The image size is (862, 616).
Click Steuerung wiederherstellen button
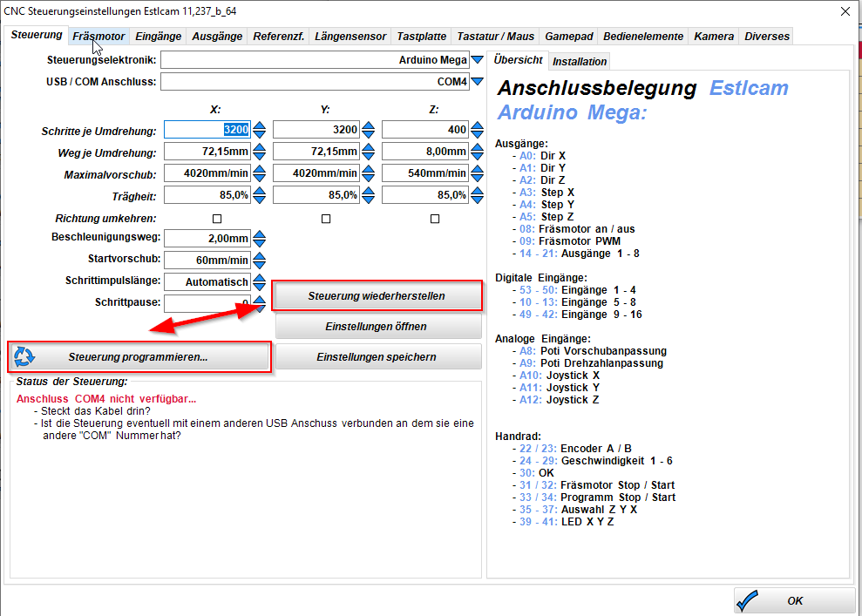(377, 295)
